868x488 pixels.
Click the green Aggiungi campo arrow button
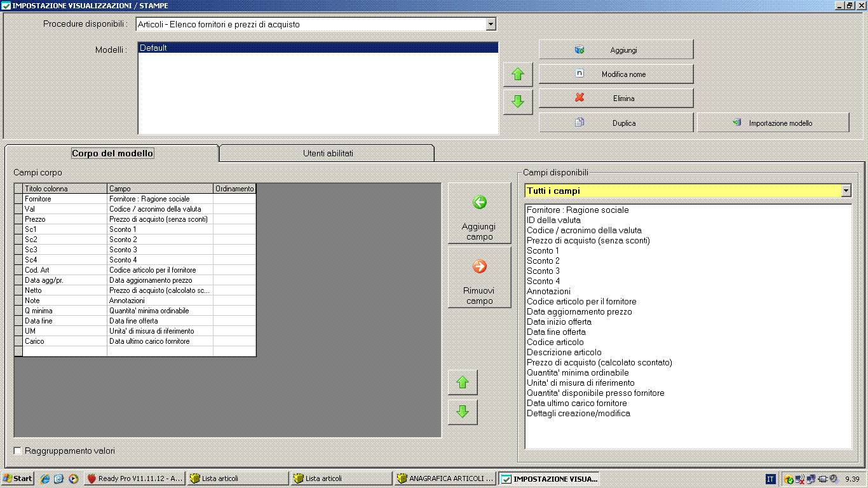(479, 213)
